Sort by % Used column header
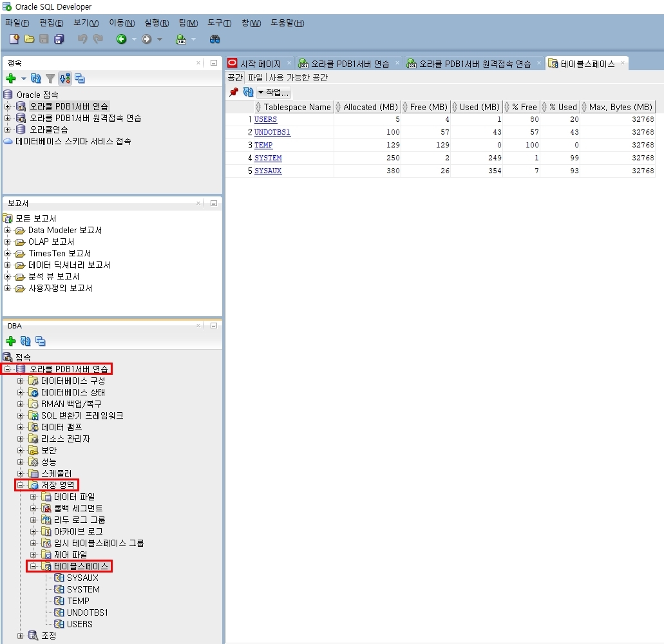Screen dimensions: 664x644 [560, 107]
